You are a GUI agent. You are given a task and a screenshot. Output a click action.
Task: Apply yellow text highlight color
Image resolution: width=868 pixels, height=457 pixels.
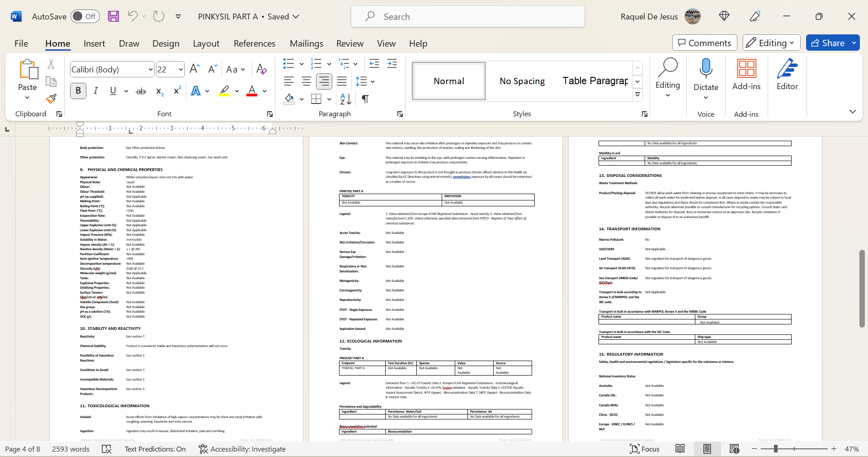[x=224, y=91]
